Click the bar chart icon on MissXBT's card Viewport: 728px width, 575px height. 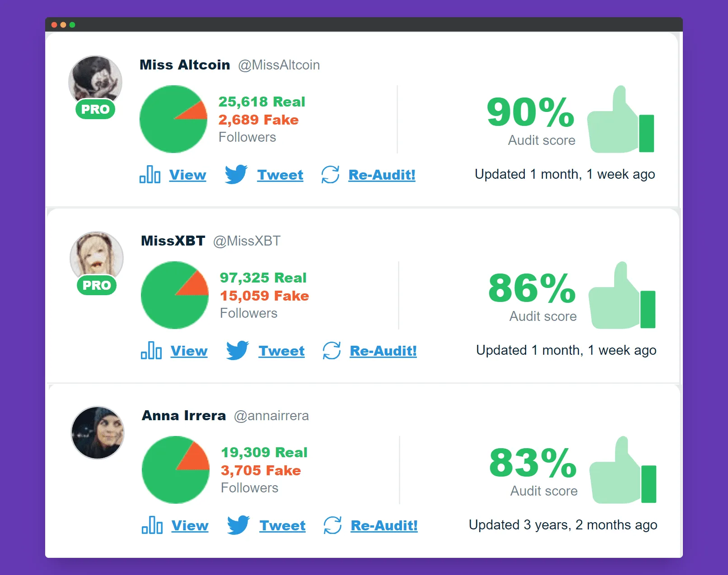(x=151, y=351)
